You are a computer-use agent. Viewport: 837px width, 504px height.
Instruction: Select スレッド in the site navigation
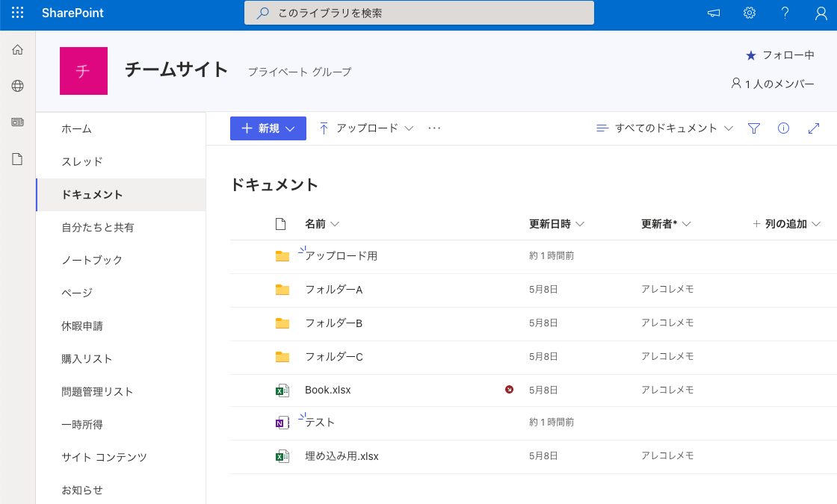pyautogui.click(x=82, y=161)
